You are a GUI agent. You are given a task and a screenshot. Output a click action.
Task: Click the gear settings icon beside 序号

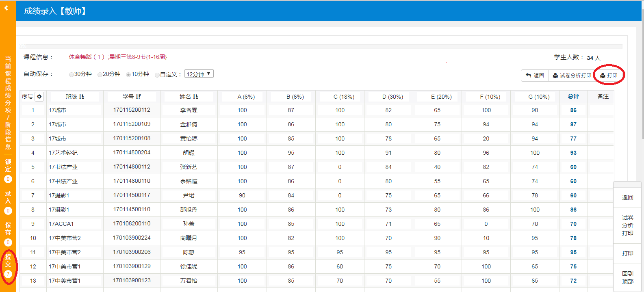[x=39, y=97]
